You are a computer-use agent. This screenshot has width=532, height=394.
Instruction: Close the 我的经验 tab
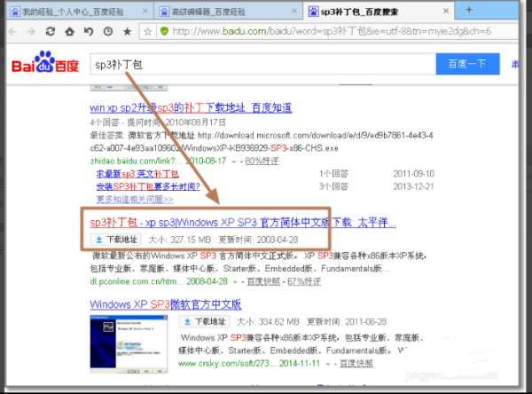145,12
